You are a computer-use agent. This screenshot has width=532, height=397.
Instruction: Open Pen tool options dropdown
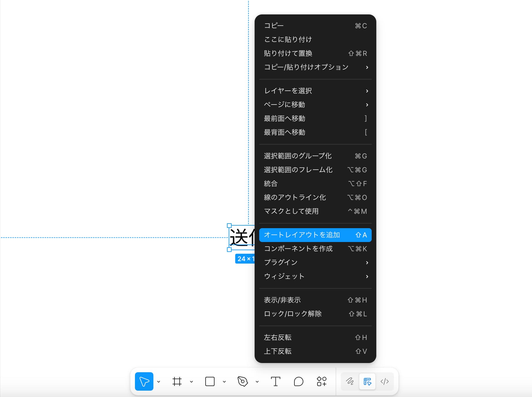point(257,382)
